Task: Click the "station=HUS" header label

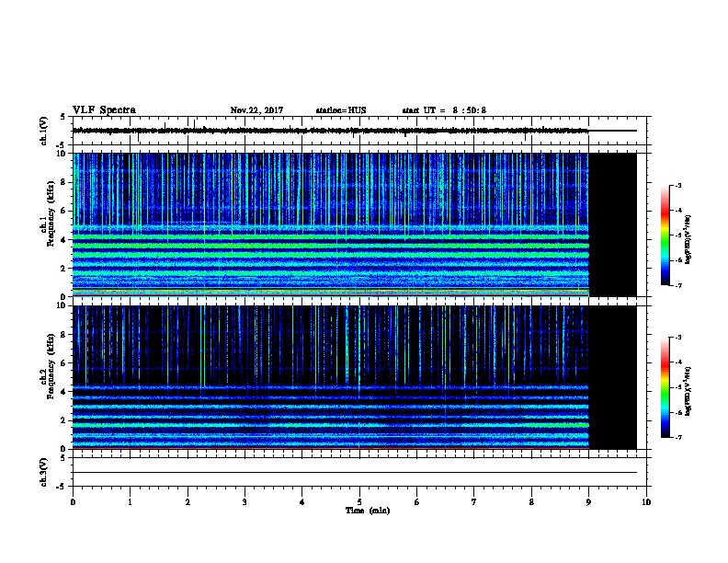Action: coord(341,110)
